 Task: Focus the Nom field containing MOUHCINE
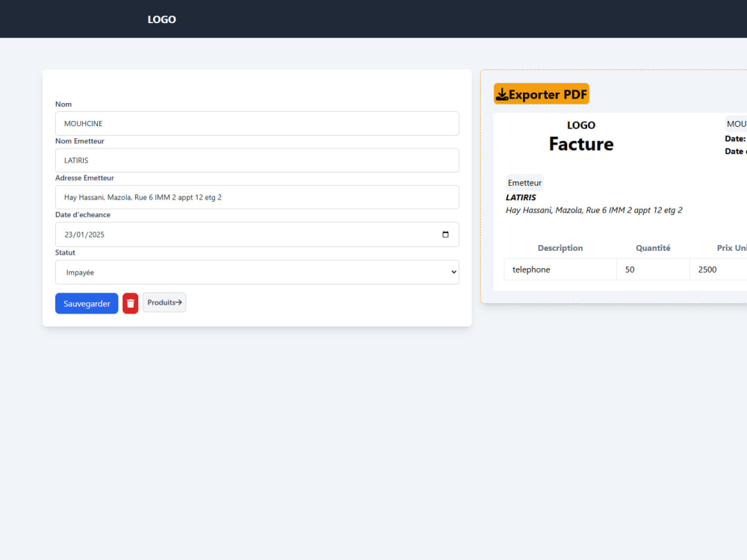pos(257,123)
